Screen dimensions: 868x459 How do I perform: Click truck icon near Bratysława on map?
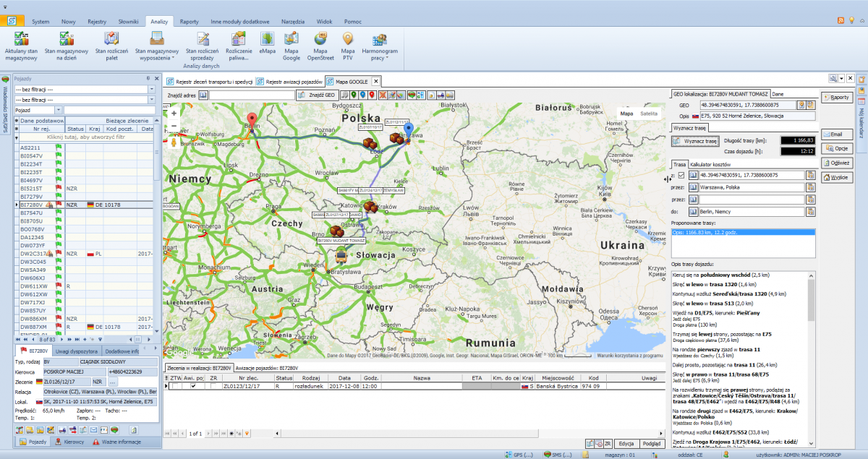point(340,255)
